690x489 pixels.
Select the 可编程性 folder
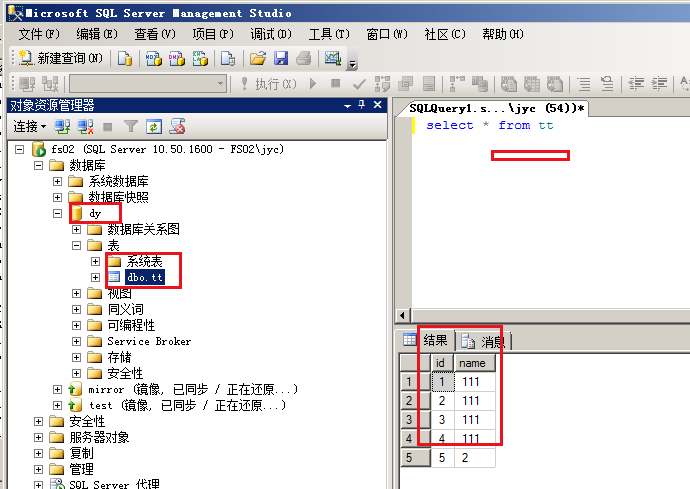(131, 325)
